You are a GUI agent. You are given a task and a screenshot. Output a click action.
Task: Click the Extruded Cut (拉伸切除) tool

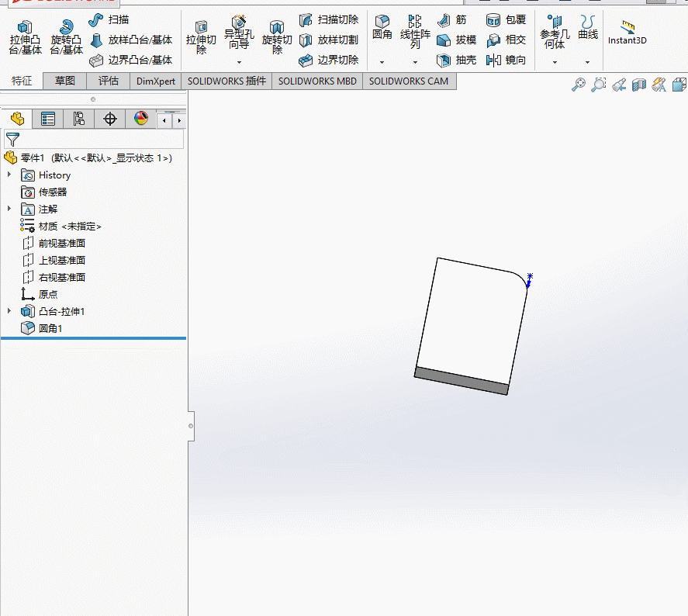pos(201,37)
